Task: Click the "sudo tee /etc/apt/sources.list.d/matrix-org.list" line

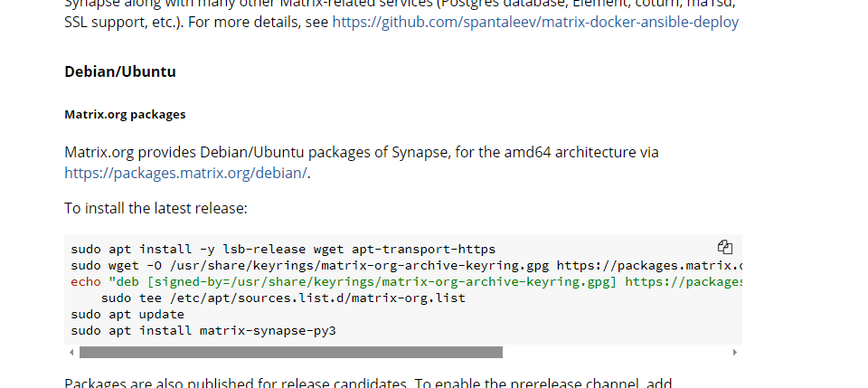Action: (x=283, y=298)
